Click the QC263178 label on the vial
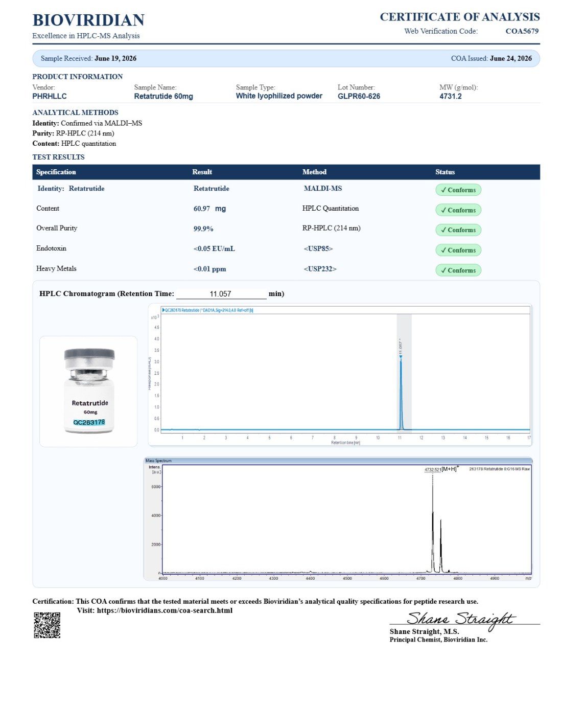562x728 pixels. [x=89, y=422]
